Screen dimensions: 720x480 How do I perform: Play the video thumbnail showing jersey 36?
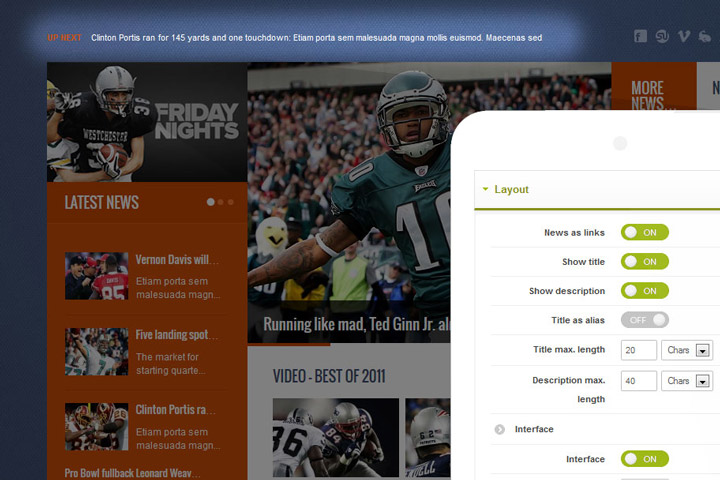click(336, 437)
